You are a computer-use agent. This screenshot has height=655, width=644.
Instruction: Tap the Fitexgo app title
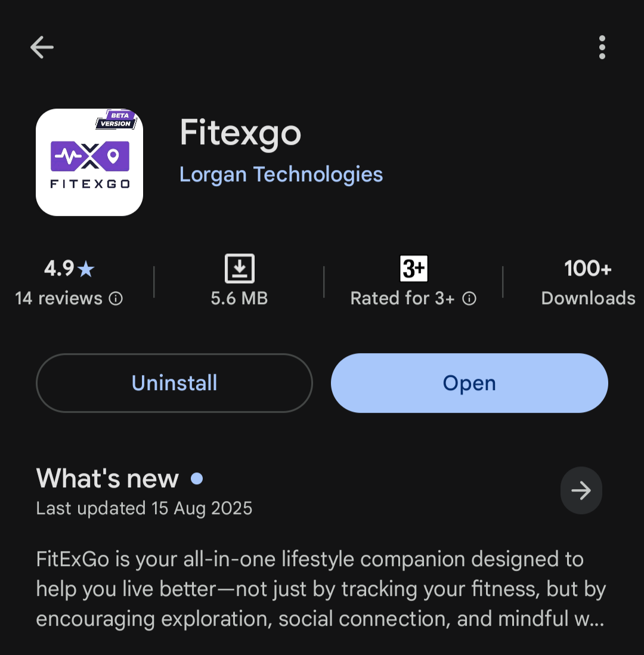[240, 132]
